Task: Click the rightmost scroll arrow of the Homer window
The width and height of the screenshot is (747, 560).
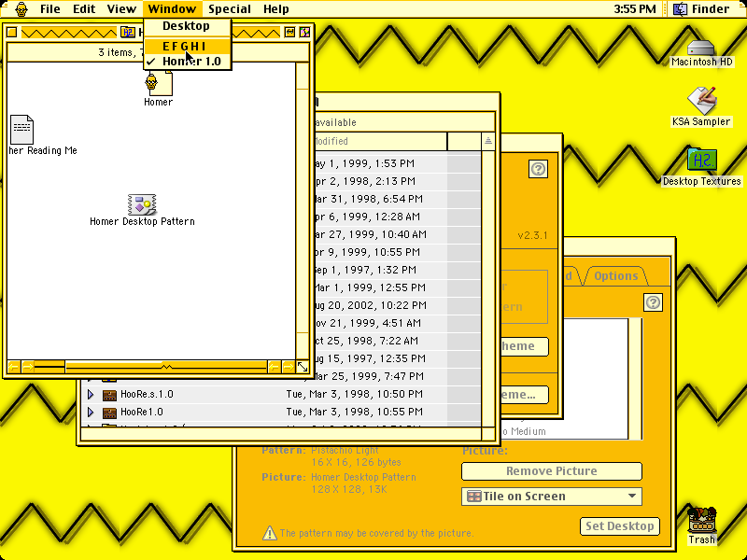Action: click(x=289, y=367)
